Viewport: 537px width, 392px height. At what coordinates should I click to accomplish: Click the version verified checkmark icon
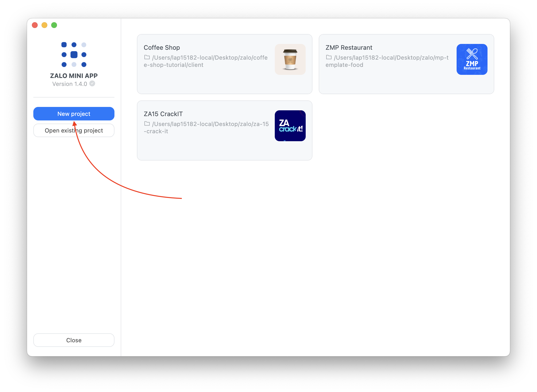tap(92, 84)
